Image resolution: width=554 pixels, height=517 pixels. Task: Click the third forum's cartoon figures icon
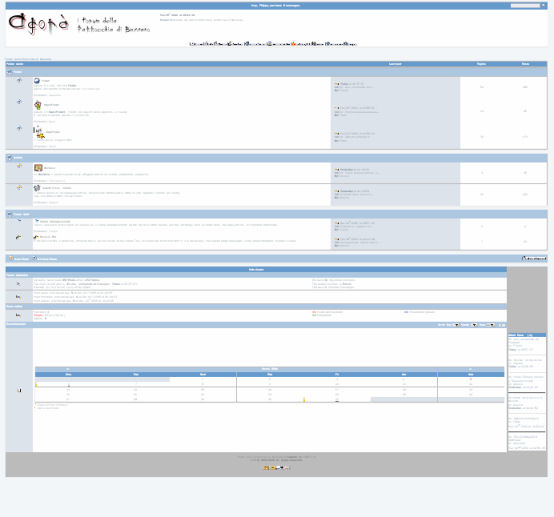tap(39, 132)
